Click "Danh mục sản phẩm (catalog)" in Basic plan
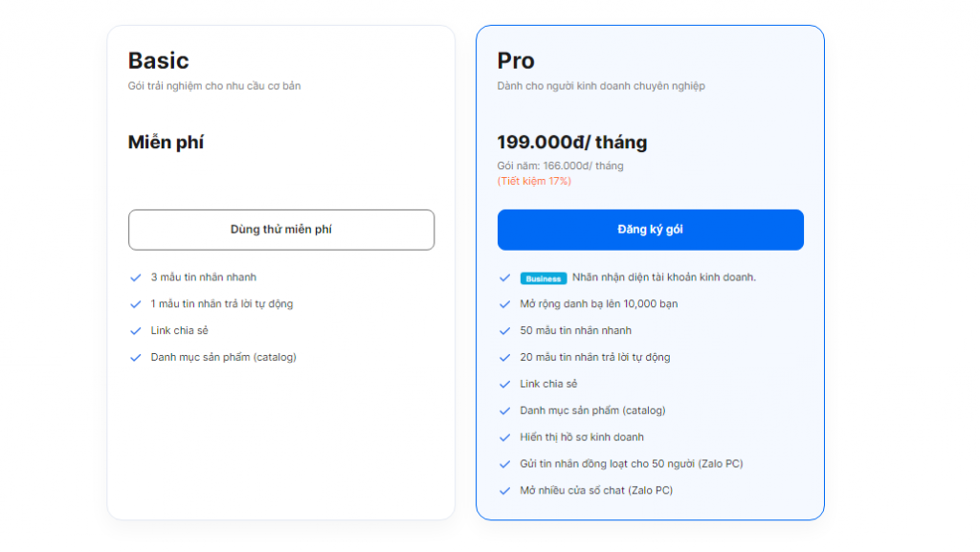This screenshot has width=980, height=552. (x=223, y=357)
